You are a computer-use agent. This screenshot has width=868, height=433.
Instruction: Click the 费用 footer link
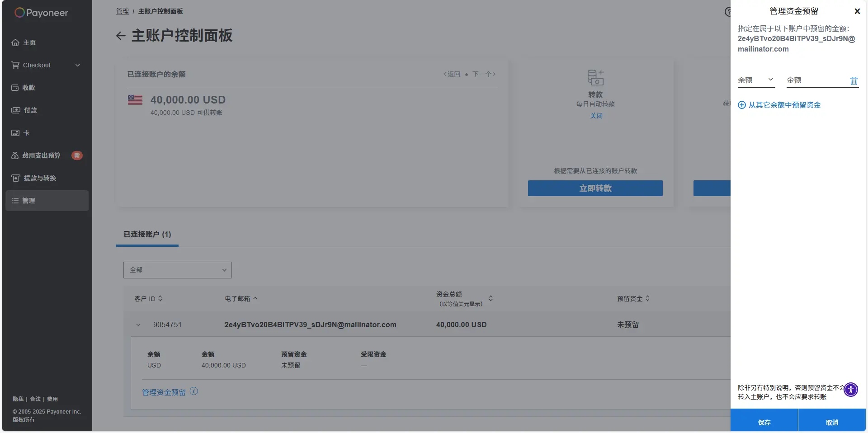click(x=52, y=399)
